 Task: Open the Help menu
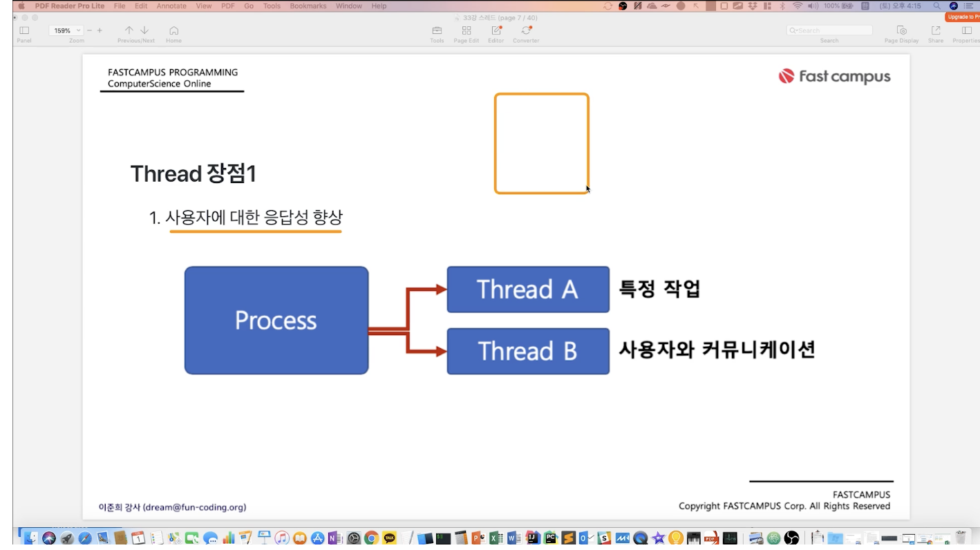(379, 6)
